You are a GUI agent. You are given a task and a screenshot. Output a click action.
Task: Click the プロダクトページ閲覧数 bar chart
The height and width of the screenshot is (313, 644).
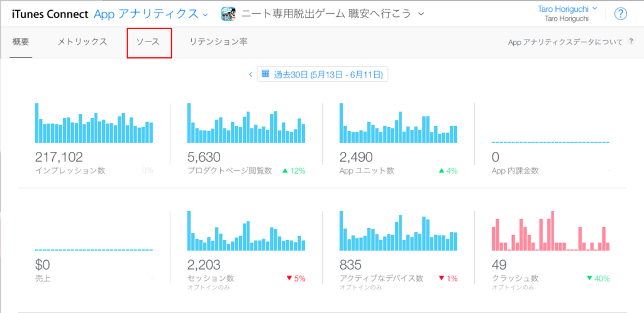247,123
